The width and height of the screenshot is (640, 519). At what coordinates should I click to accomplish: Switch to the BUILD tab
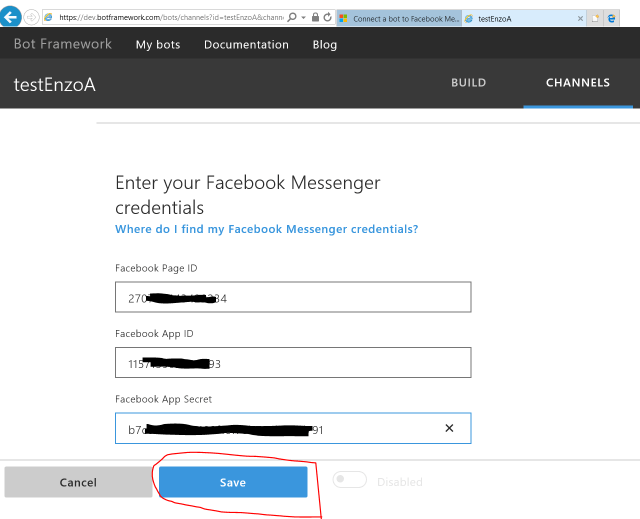[469, 83]
